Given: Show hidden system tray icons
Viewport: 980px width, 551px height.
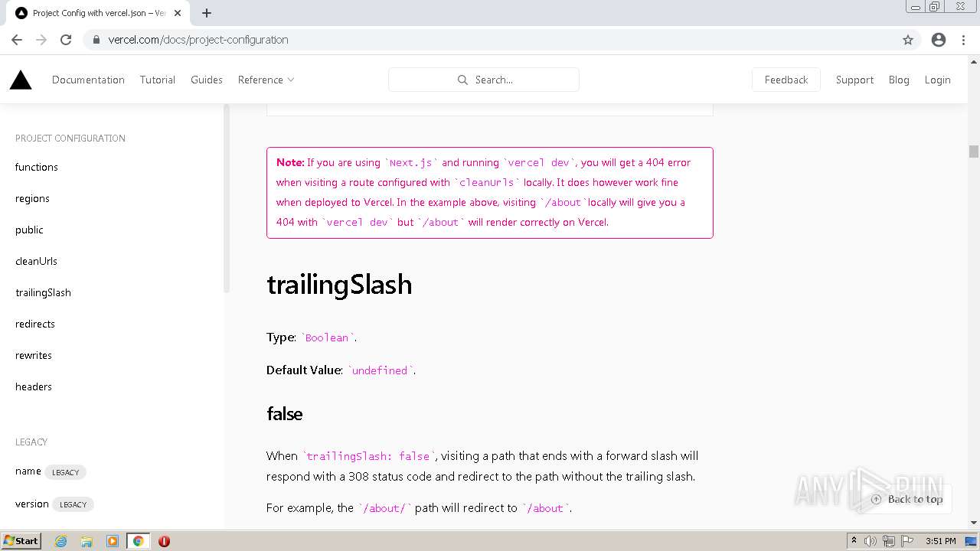Looking at the screenshot, I should (x=854, y=541).
